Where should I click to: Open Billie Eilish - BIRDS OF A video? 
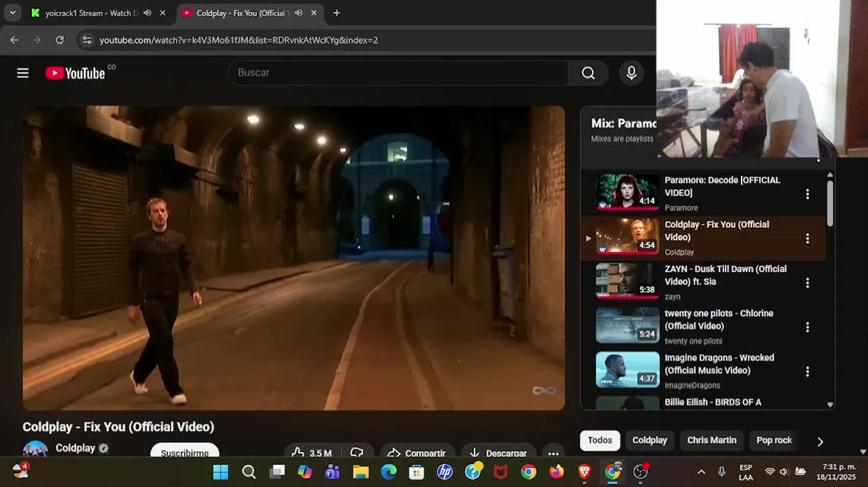coord(713,402)
